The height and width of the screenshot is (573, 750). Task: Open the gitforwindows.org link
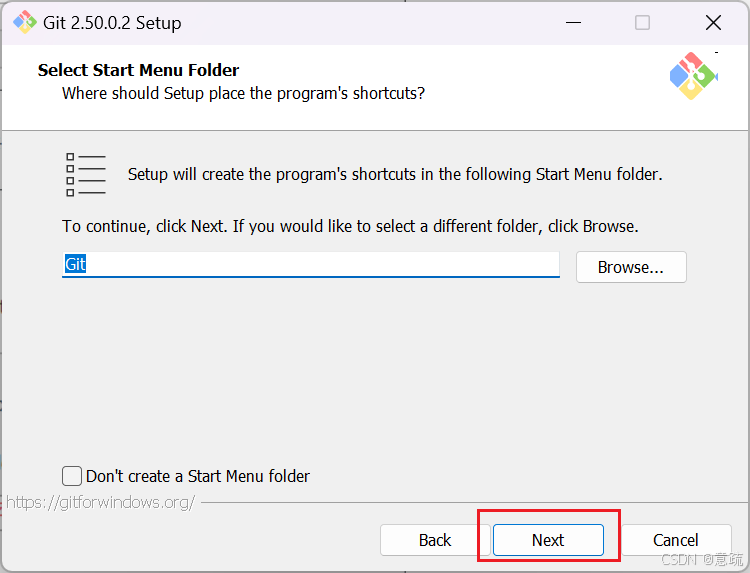click(x=101, y=502)
